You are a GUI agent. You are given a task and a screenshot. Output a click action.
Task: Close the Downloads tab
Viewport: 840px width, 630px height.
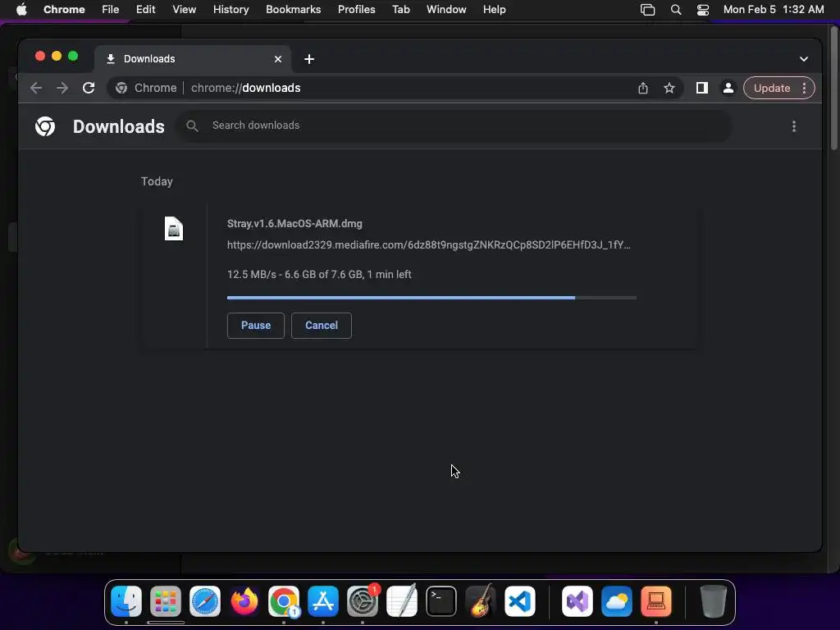[278, 59]
